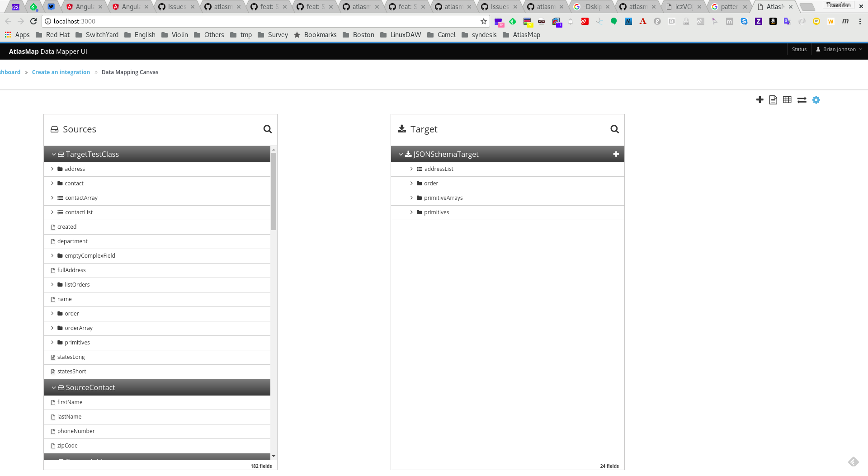Switch to the iczVOj browser tab
The image size is (868, 476).
click(683, 7)
